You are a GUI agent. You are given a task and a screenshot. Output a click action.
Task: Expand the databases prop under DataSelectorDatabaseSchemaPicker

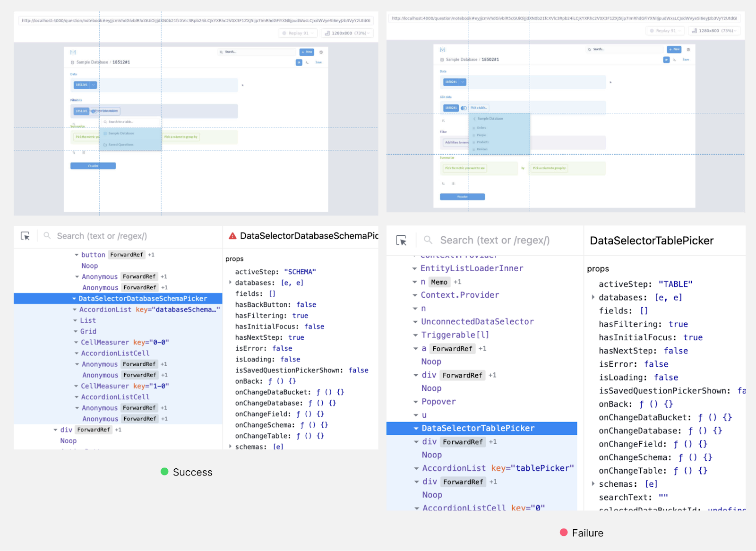pyautogui.click(x=231, y=283)
